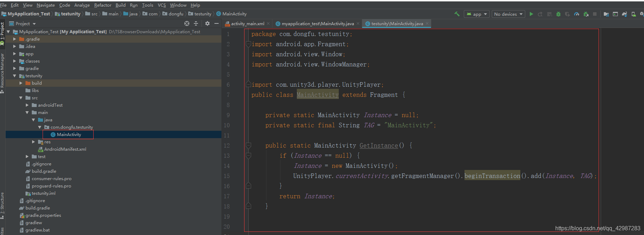Expand the app module node
The image size is (644, 235).
(15, 54)
